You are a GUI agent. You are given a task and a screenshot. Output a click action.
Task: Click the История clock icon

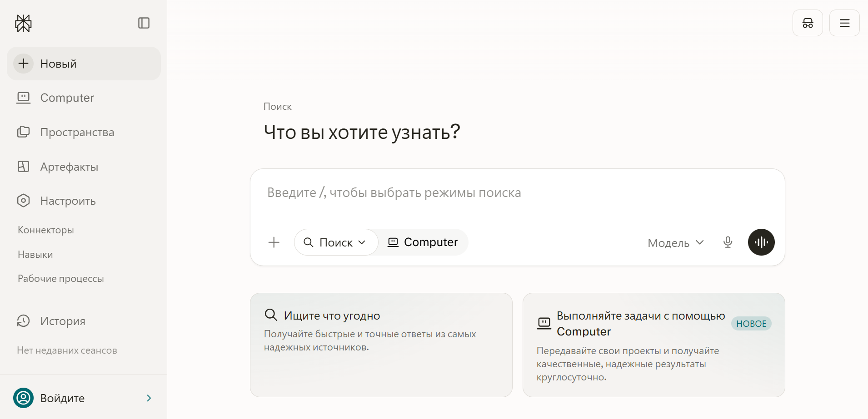tap(23, 321)
